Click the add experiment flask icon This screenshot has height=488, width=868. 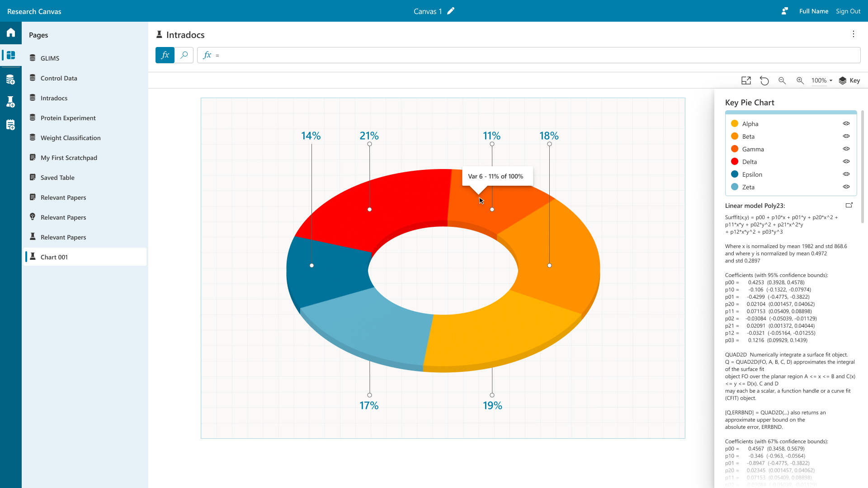pyautogui.click(x=11, y=102)
